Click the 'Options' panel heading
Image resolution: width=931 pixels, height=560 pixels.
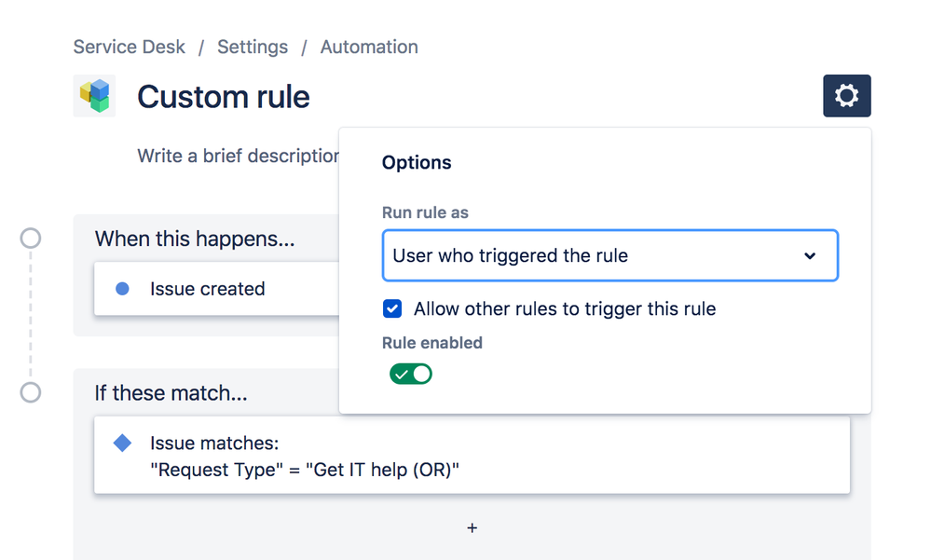tap(417, 162)
